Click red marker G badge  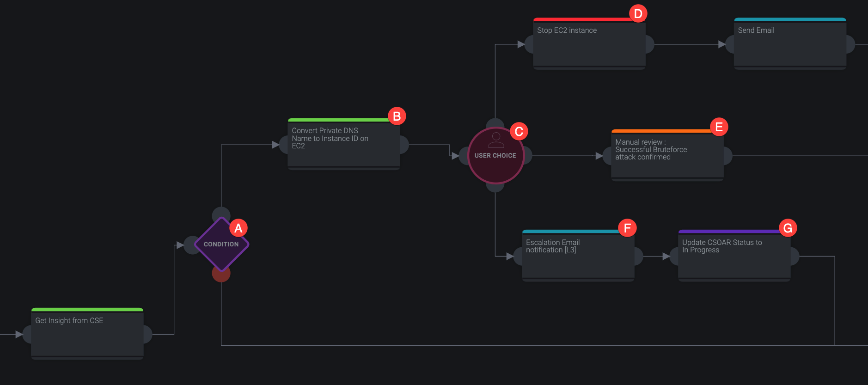pos(788,228)
